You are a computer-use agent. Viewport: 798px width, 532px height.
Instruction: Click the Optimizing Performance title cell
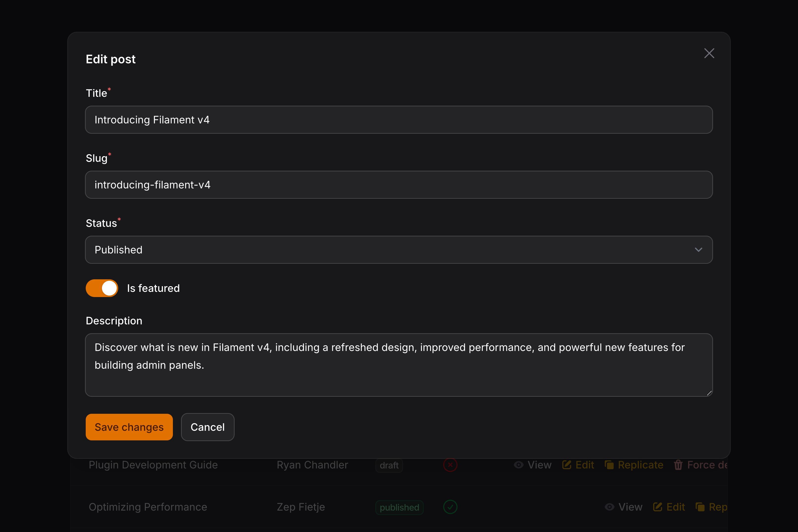pos(148,507)
